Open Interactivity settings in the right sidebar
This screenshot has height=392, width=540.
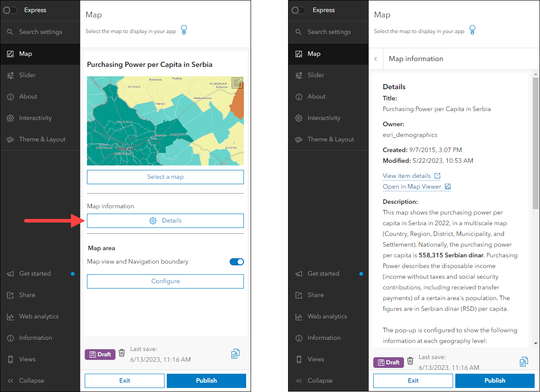pyautogui.click(x=324, y=118)
